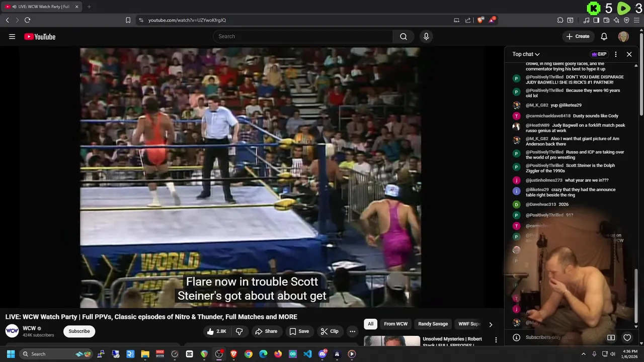Image resolution: width=644 pixels, height=362 pixels.
Task: Open the Windows Start menu
Action: (11, 354)
